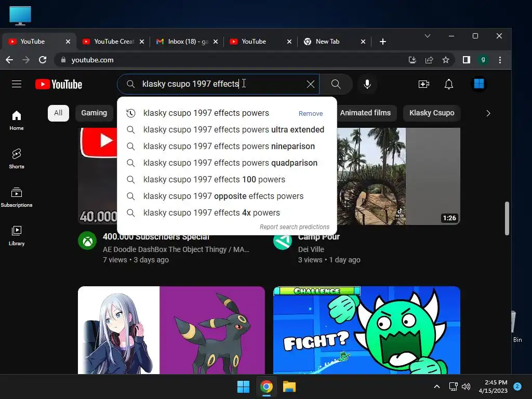Open the palm trees video thumbnail

coord(398,176)
